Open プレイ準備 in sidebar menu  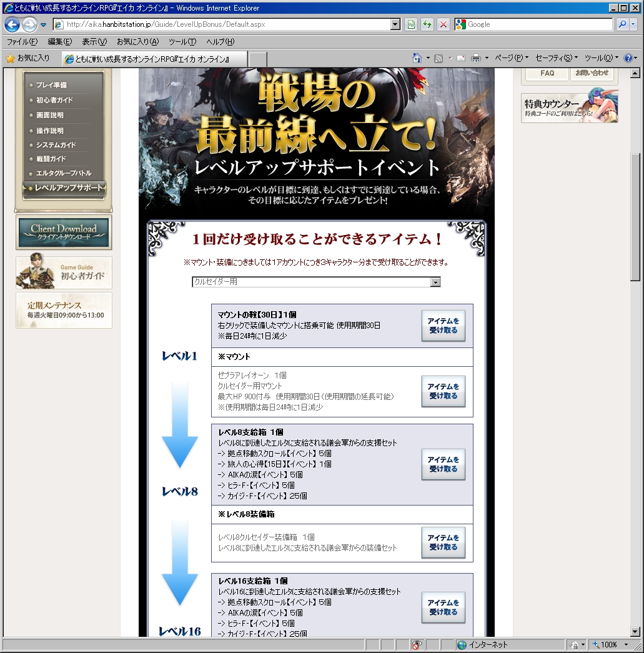click(x=51, y=85)
